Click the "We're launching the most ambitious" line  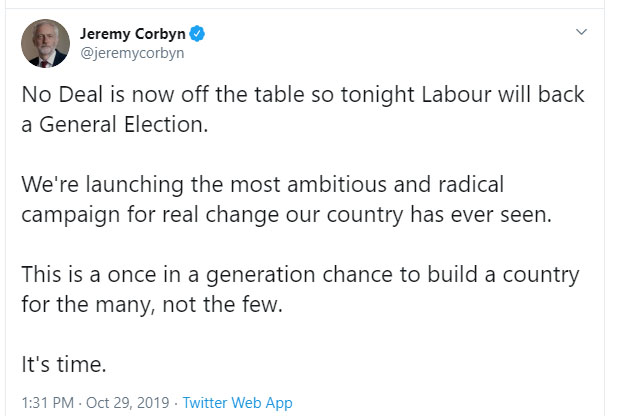(263, 186)
